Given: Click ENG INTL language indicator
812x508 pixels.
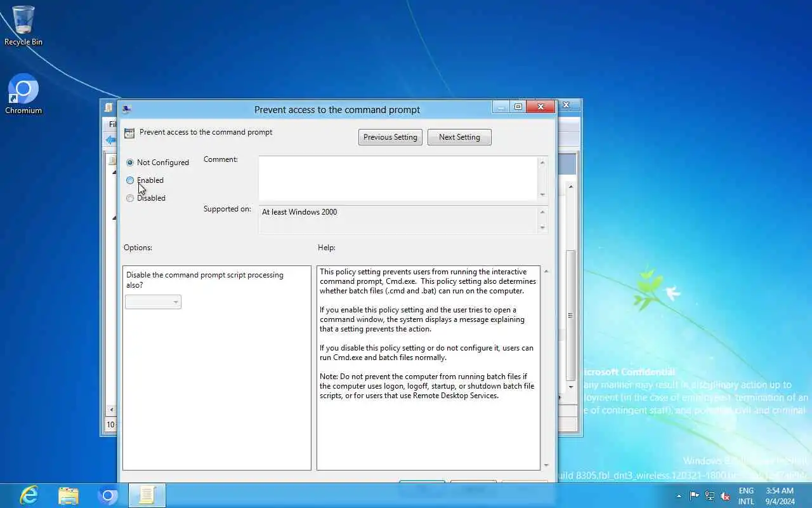Looking at the screenshot, I should (x=746, y=496).
